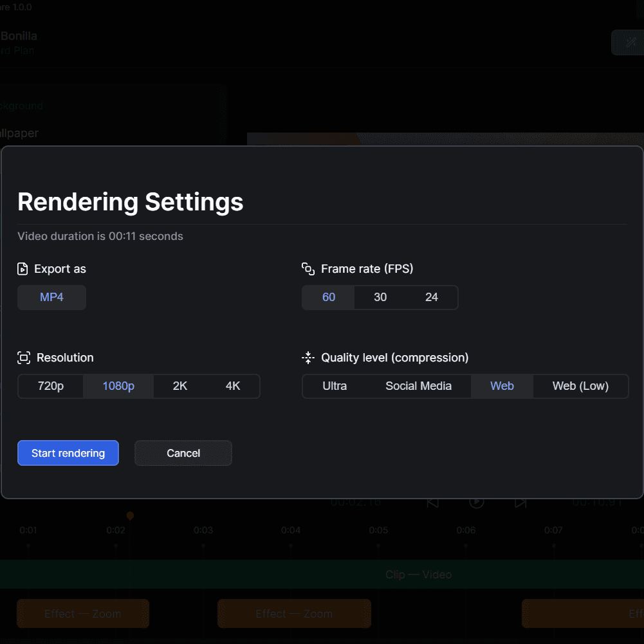The width and height of the screenshot is (644, 644).
Task: Switch resolution to 2K
Action: tap(180, 386)
